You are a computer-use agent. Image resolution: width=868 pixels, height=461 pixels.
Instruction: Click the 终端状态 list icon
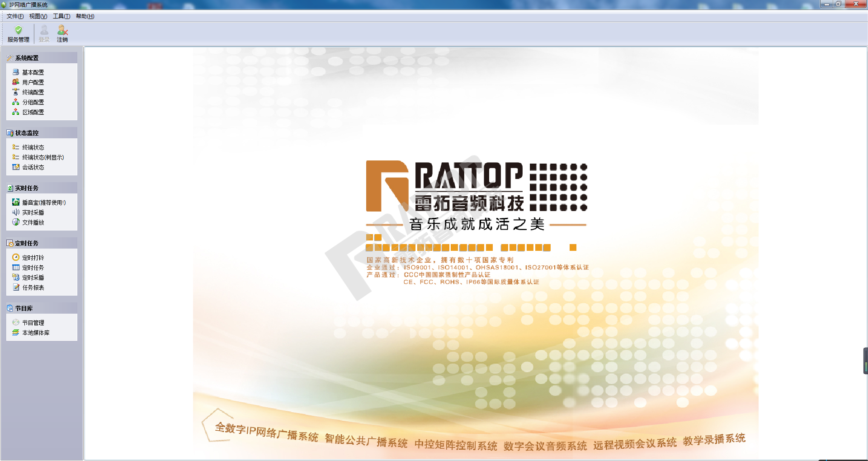coord(16,147)
